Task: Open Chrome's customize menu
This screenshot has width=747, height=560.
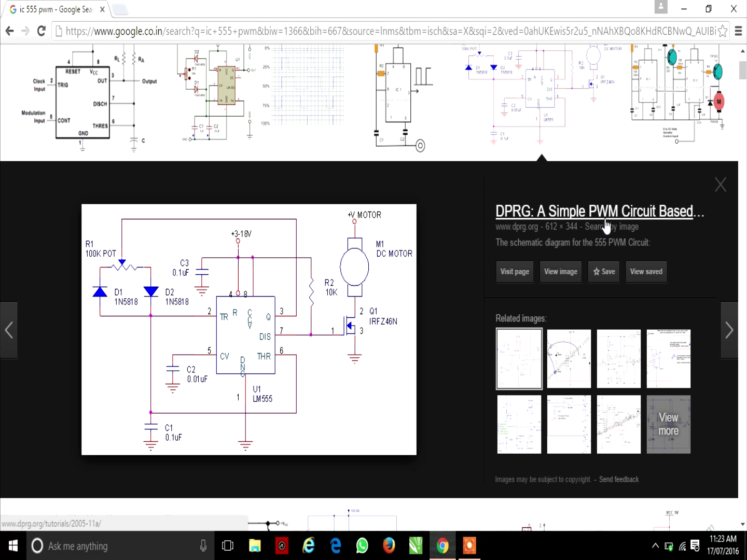Action: (x=739, y=31)
